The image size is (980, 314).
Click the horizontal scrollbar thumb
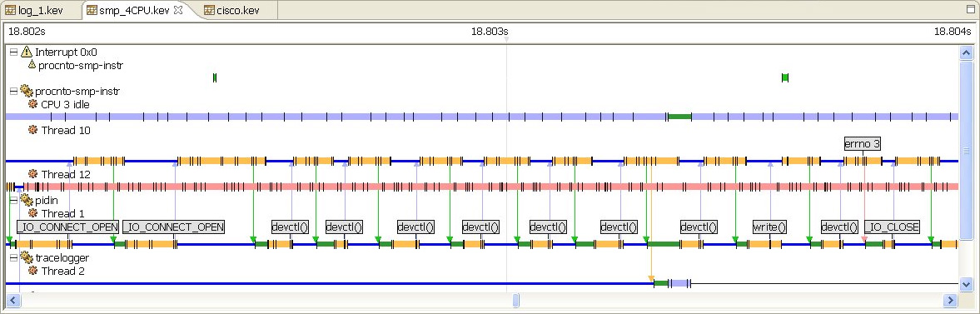tap(515, 300)
